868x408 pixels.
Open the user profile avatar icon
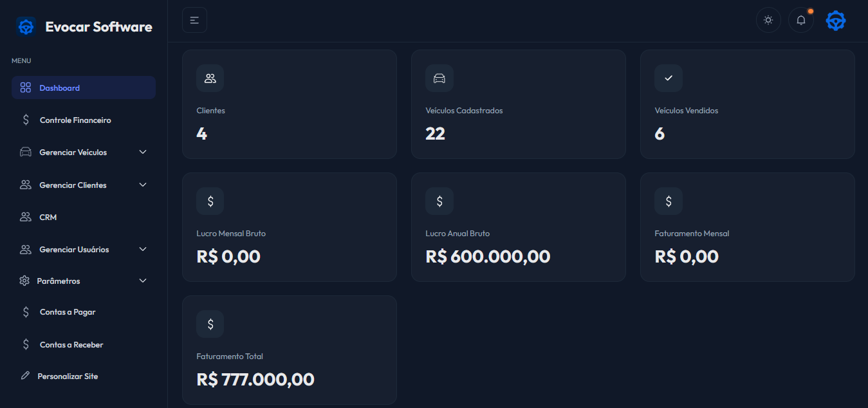click(836, 21)
